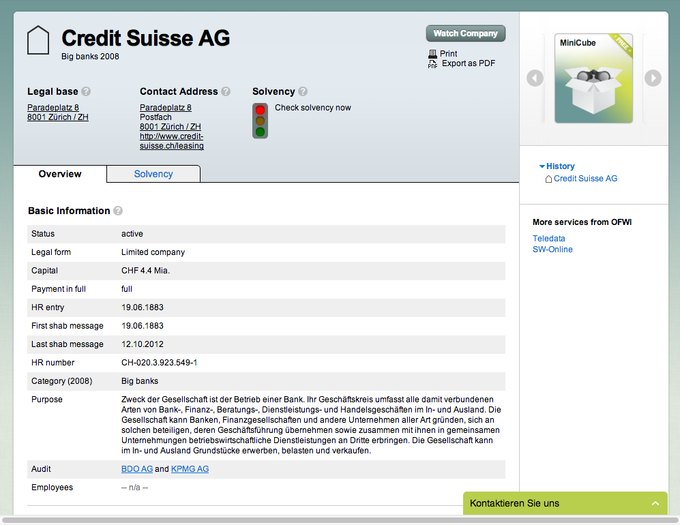Open Legal base Paradeplatz 8 address link
680x525 pixels.
pyautogui.click(x=53, y=108)
